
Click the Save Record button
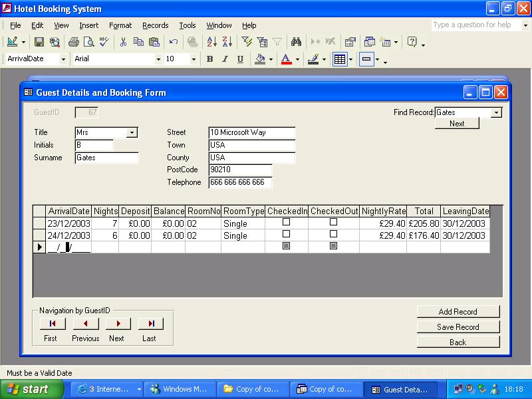point(458,327)
